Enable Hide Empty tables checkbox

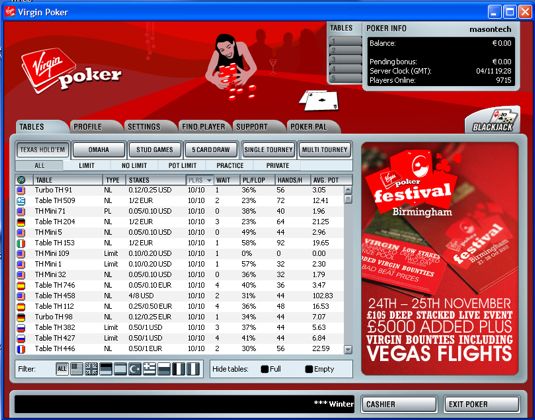(x=309, y=369)
